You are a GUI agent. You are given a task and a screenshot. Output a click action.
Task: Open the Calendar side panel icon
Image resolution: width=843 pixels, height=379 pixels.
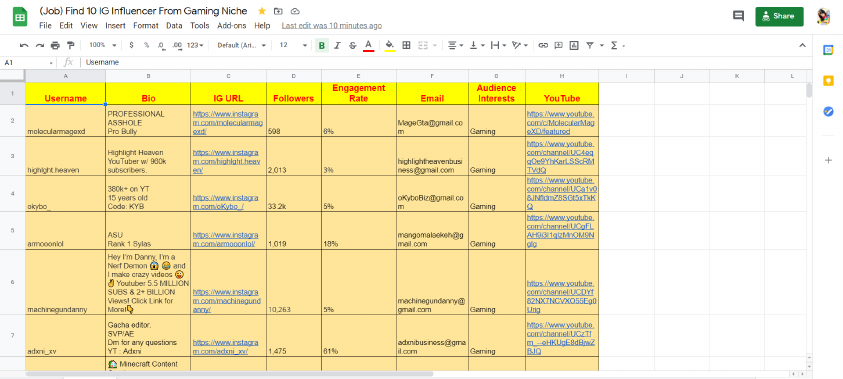(828, 50)
